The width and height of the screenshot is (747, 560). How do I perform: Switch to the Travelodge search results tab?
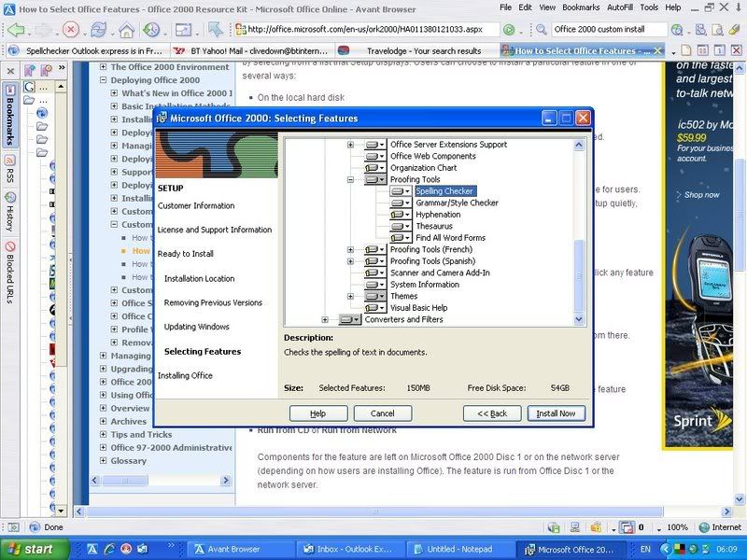coord(416,50)
